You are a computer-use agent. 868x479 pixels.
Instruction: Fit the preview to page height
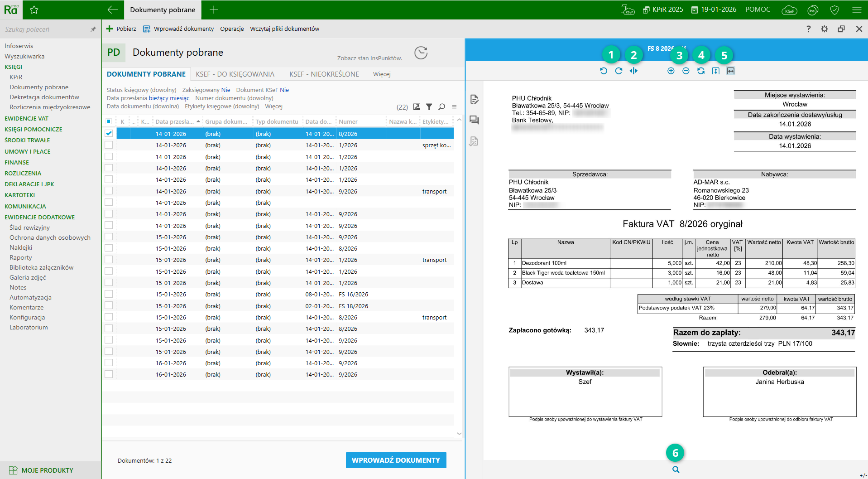pyautogui.click(x=716, y=71)
